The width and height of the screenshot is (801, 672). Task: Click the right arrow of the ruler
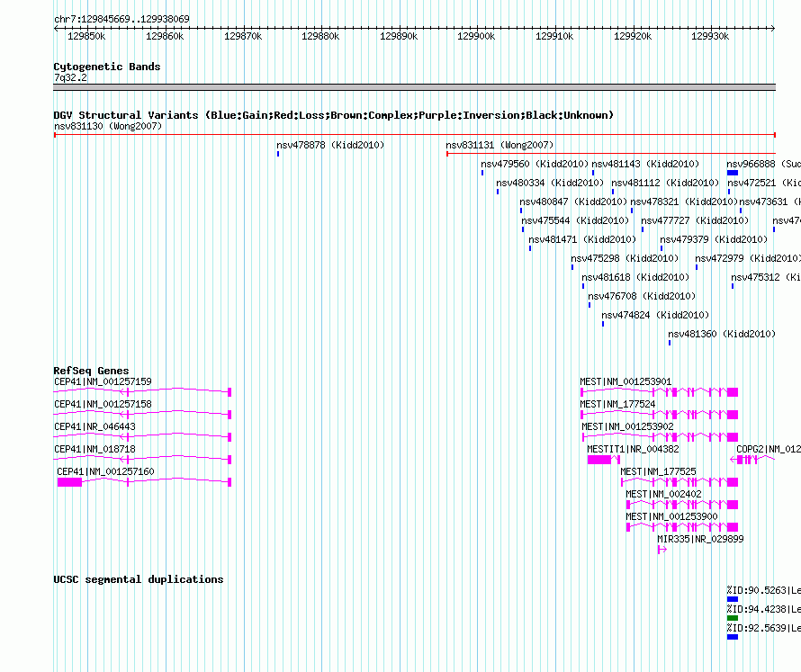click(773, 29)
